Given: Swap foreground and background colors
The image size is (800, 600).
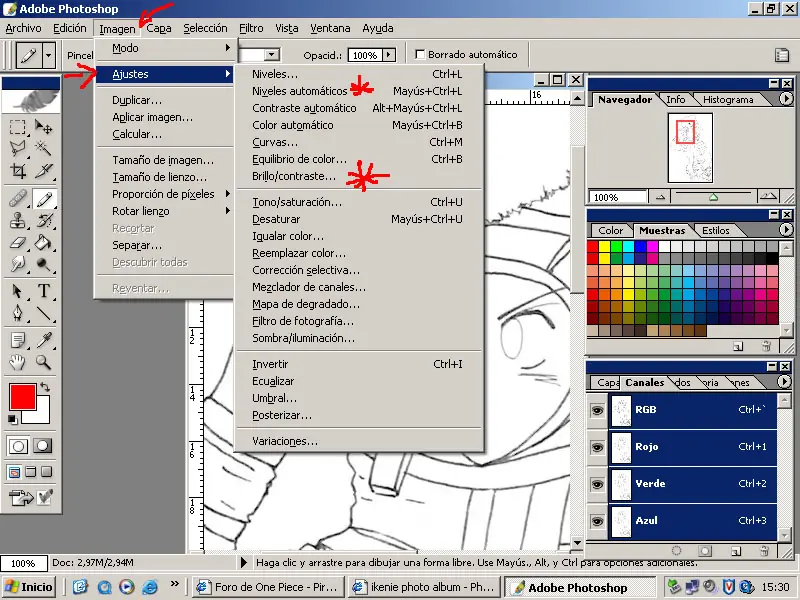Looking at the screenshot, I should coord(45,387).
